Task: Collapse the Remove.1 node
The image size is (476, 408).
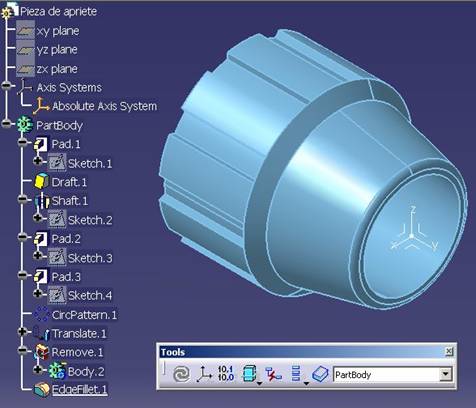Action: 22,350
